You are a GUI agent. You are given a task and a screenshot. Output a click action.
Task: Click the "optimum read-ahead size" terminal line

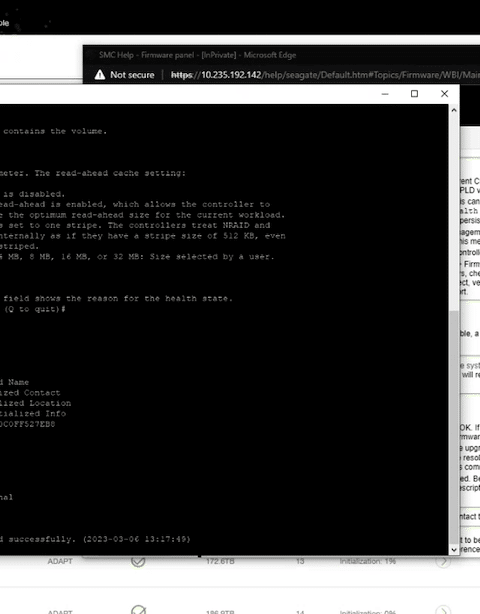[x=143, y=215]
